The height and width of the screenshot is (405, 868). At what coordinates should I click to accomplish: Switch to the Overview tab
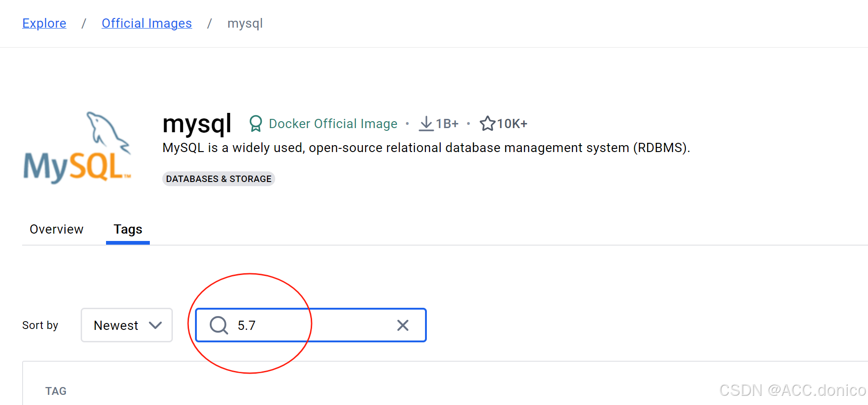[57, 229]
